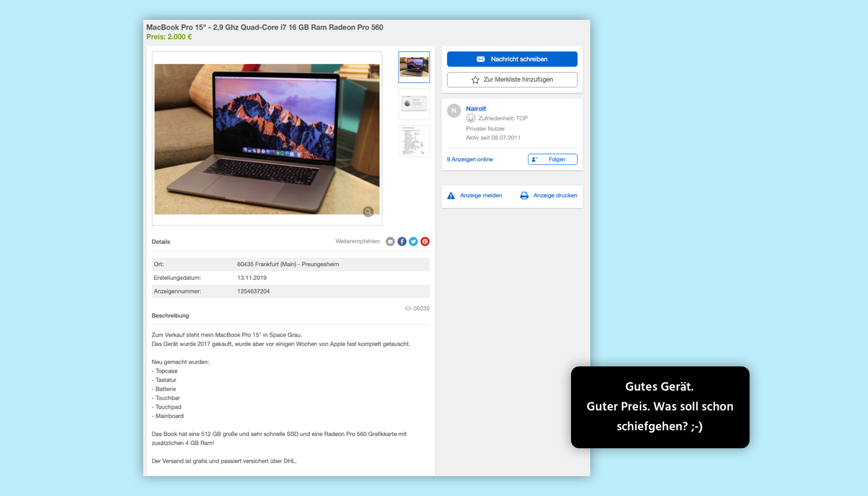868x496 pixels.
Task: Share the listing on Twitter
Action: (x=413, y=242)
